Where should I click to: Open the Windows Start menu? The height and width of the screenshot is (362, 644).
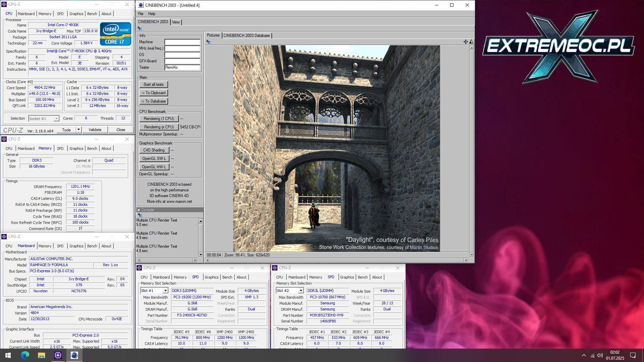8,355
